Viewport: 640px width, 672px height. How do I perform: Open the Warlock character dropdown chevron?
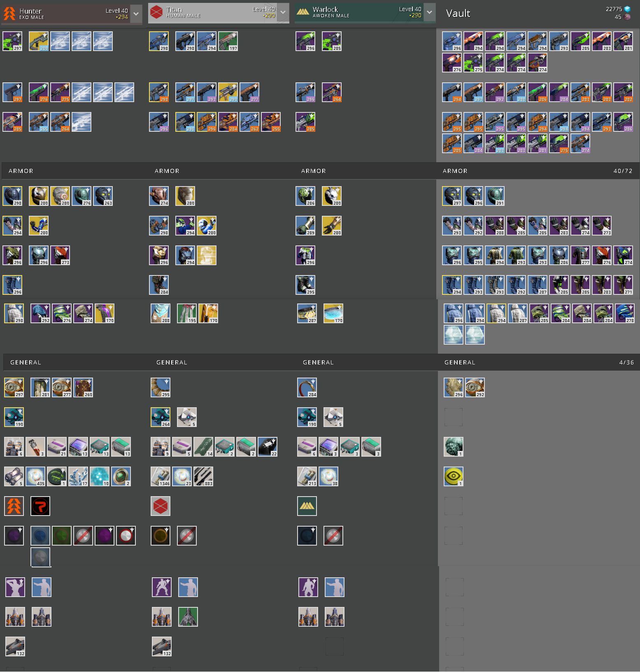[429, 12]
